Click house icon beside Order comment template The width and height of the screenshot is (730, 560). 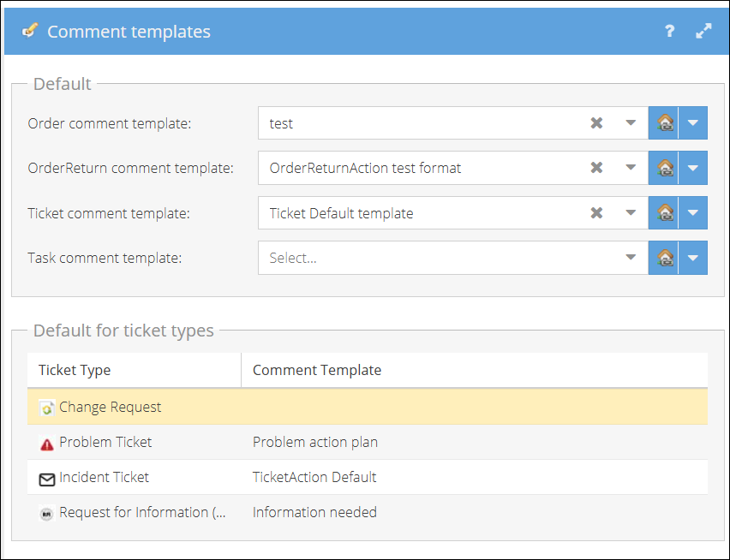tap(663, 122)
